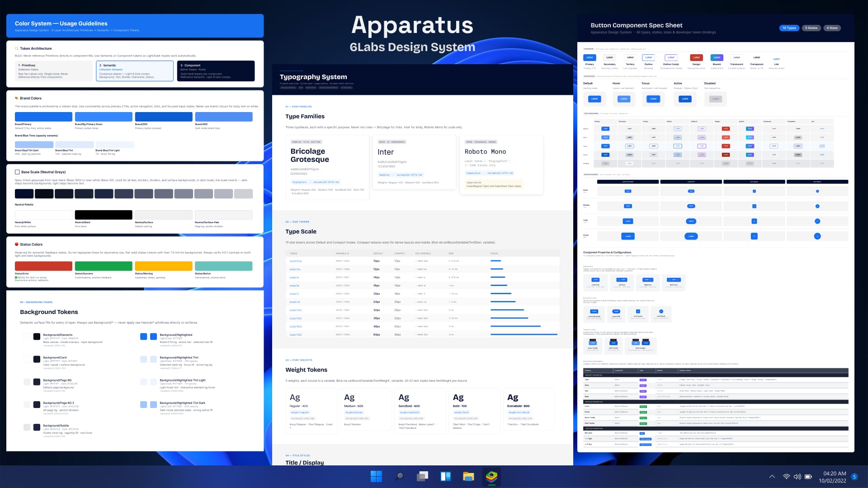Viewport: 868px width, 488px height.
Task: Open notifications badge showing 5
Action: click(x=854, y=477)
